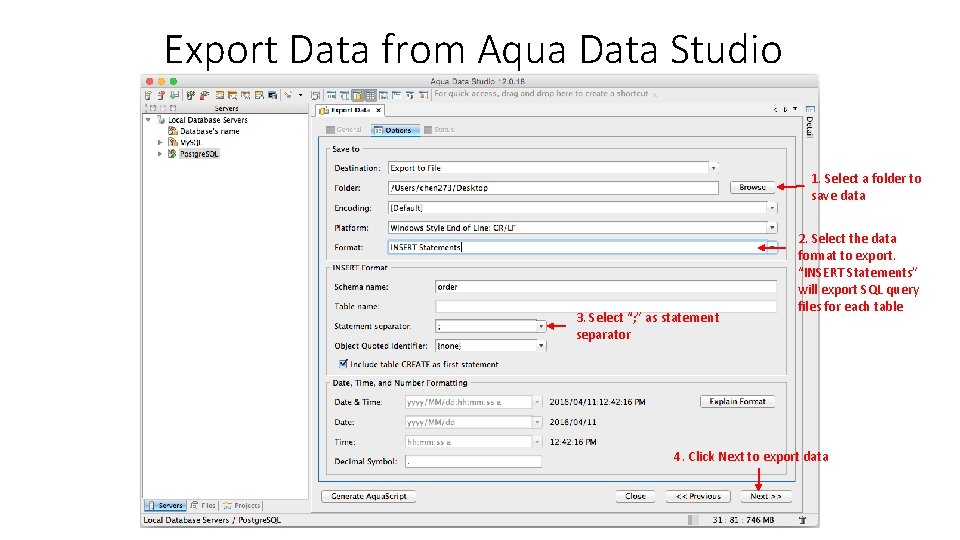Open the Platform end-of-line dropdown
The image size is (960, 540).
coord(772,228)
